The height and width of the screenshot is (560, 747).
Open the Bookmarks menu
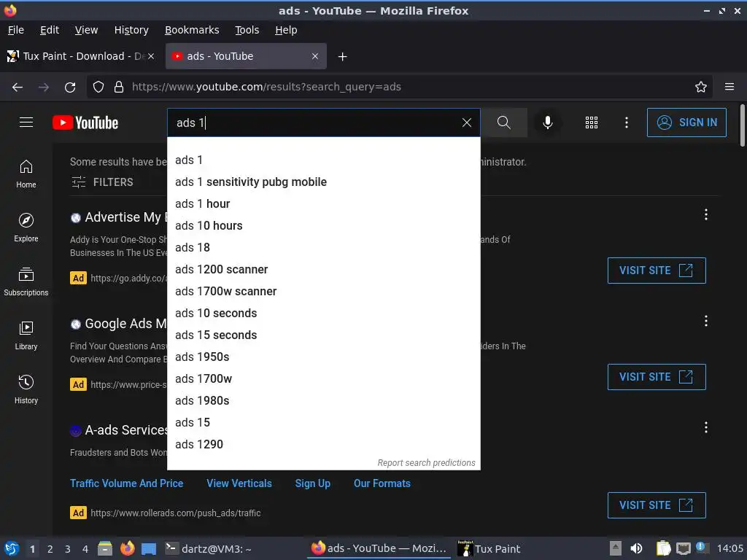[192, 30]
